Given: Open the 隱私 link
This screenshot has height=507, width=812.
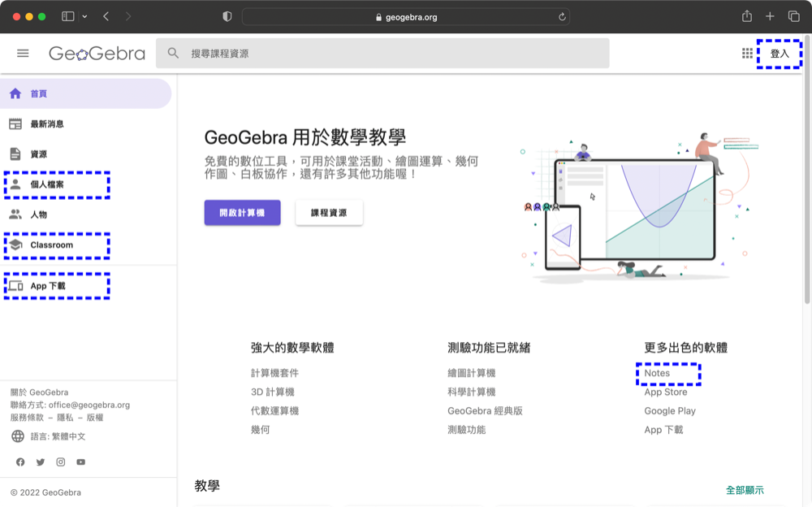Looking at the screenshot, I should pos(65,418).
